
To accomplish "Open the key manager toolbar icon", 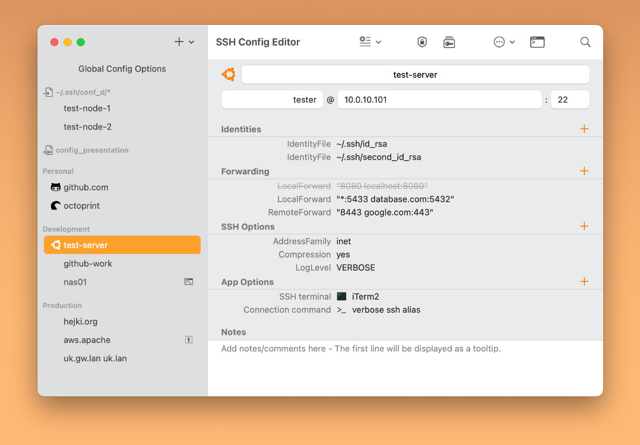I will [449, 42].
